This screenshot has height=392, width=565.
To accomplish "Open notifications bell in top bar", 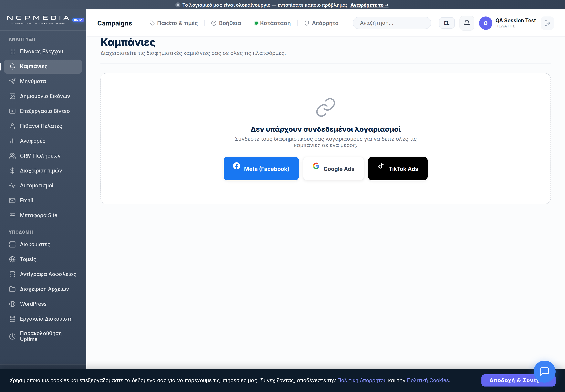I will tap(467, 23).
